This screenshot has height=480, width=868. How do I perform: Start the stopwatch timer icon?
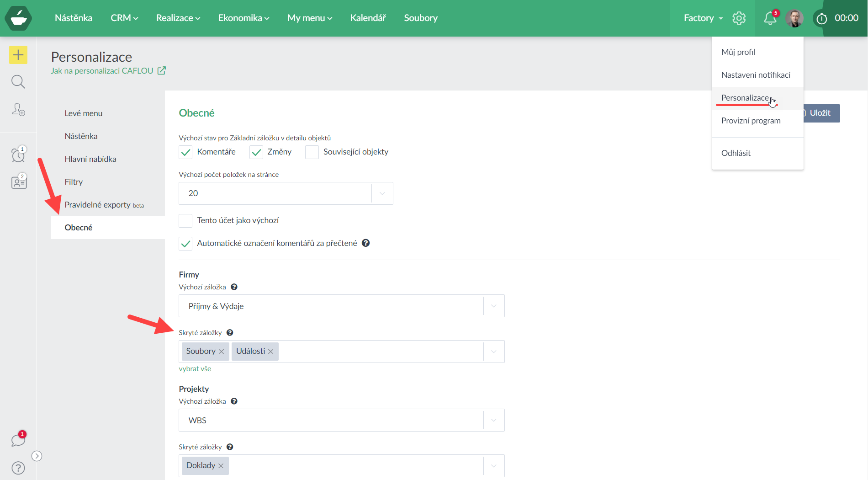(x=821, y=18)
